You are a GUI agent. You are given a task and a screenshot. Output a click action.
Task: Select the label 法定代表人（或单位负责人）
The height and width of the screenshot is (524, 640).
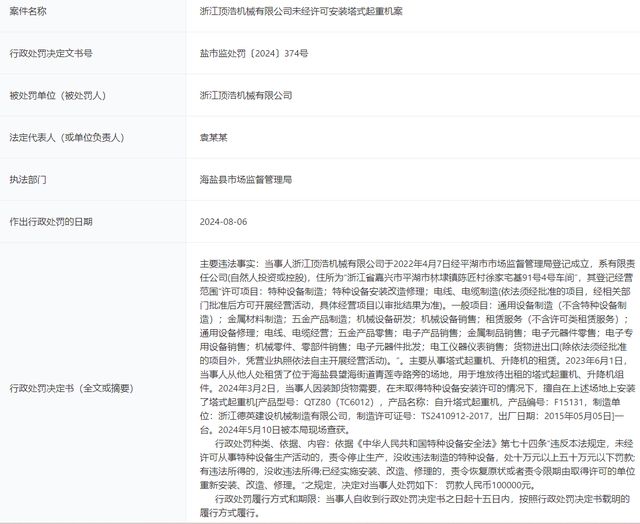pyautogui.click(x=67, y=138)
